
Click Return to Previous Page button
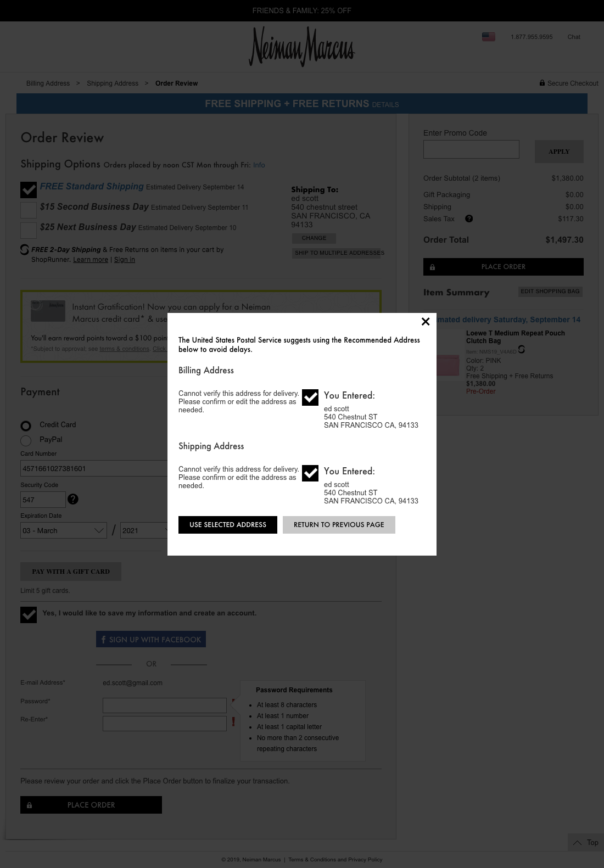[339, 525]
